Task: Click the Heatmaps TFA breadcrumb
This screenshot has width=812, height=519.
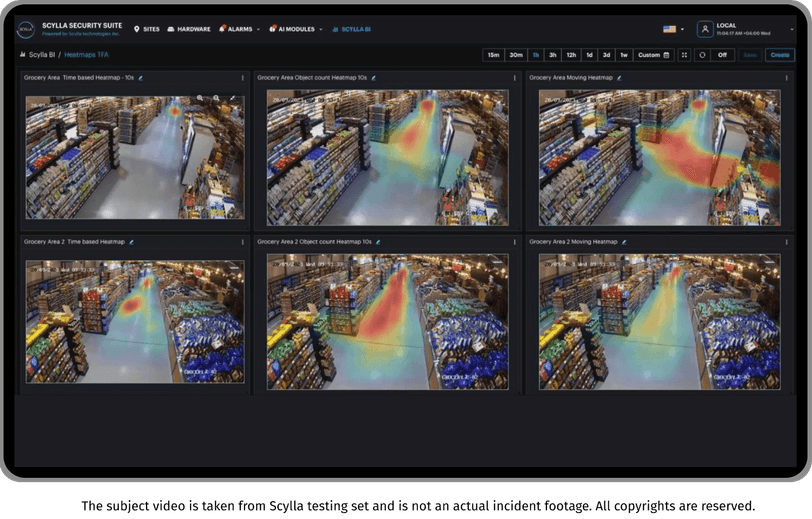Action: coord(86,54)
